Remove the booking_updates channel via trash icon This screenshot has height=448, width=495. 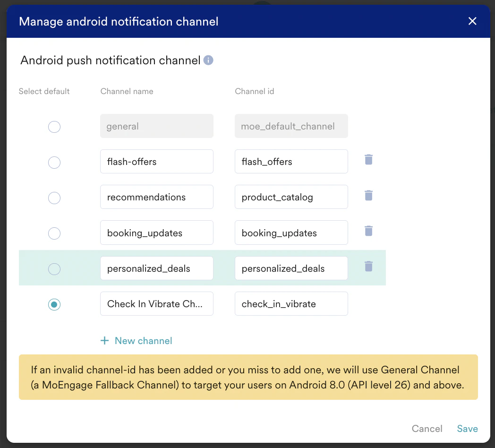coord(368,231)
